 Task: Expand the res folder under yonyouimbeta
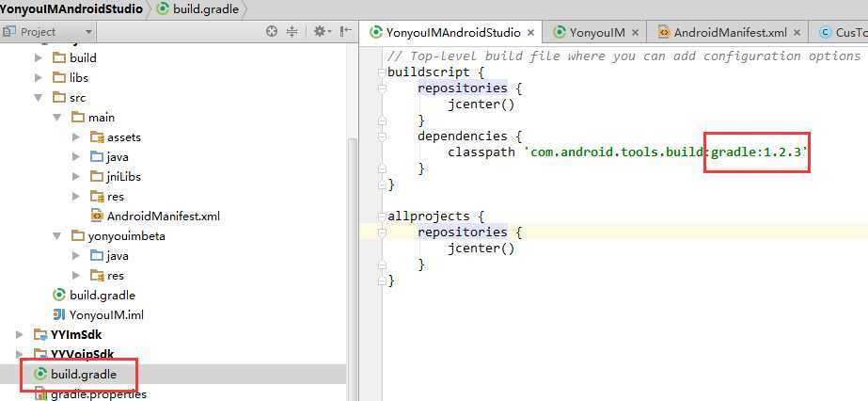pyautogui.click(x=76, y=275)
